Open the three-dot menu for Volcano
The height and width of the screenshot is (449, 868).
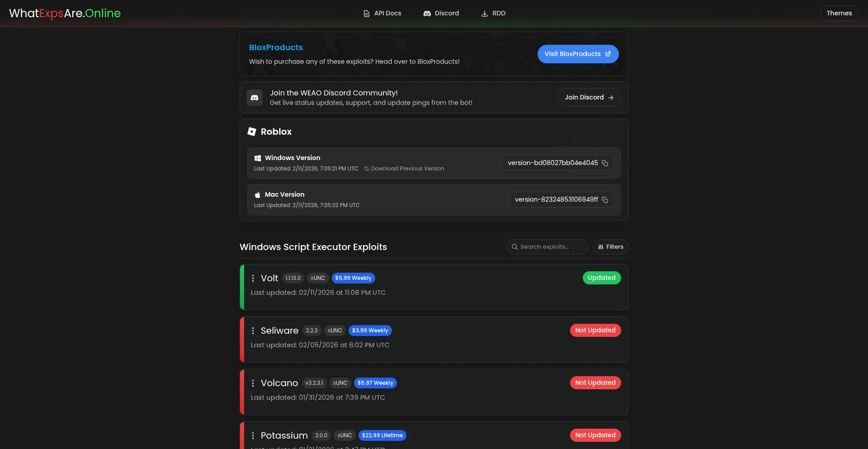click(x=253, y=383)
